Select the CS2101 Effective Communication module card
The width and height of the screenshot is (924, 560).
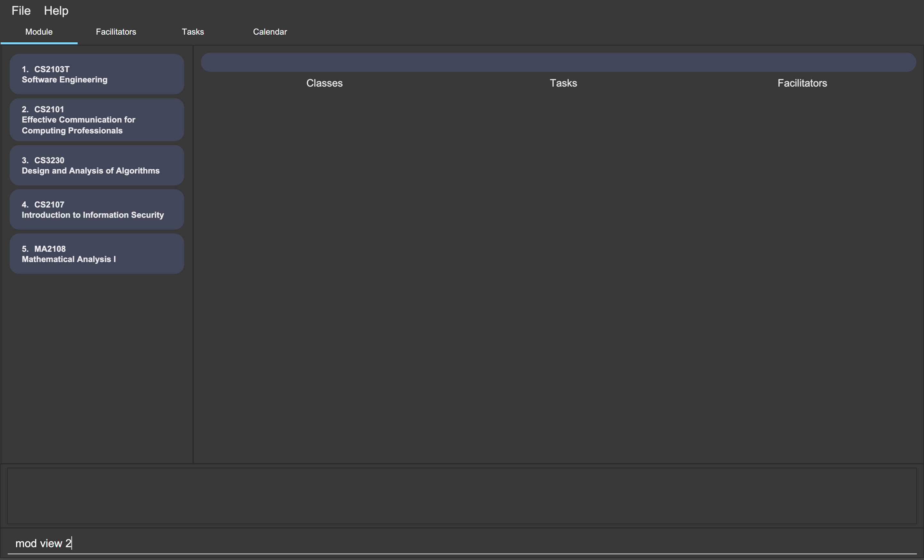coord(97,120)
